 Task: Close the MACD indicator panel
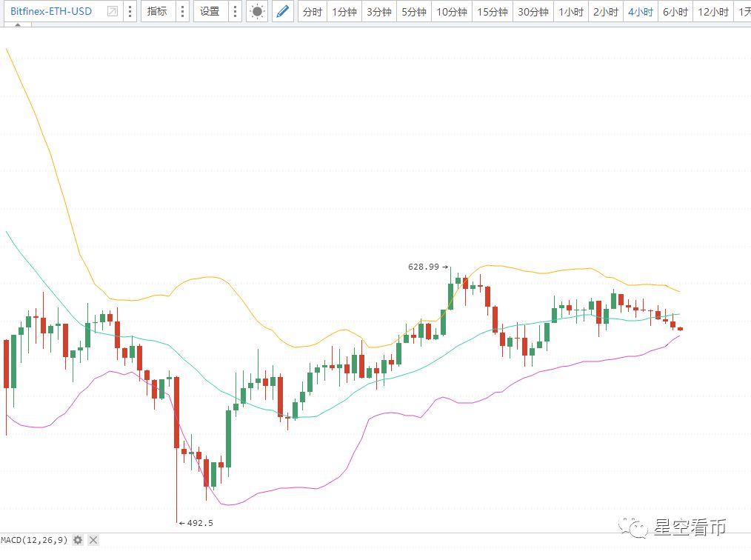[x=93, y=540]
